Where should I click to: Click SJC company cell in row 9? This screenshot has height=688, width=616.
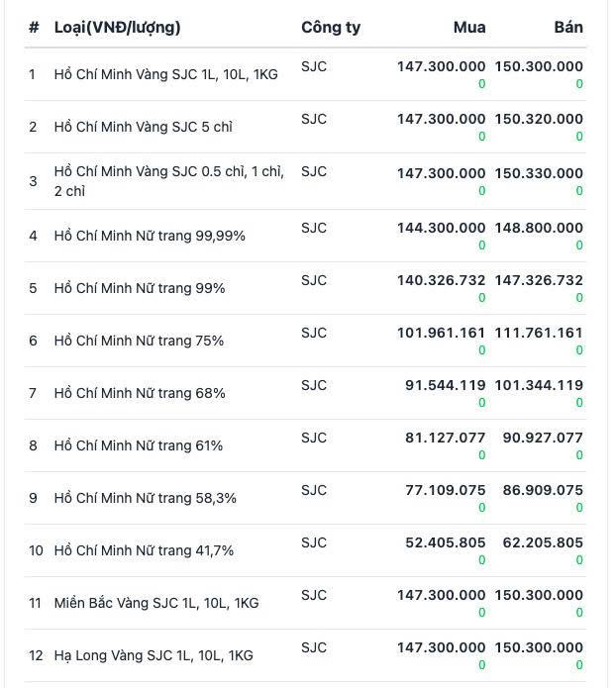(x=314, y=490)
